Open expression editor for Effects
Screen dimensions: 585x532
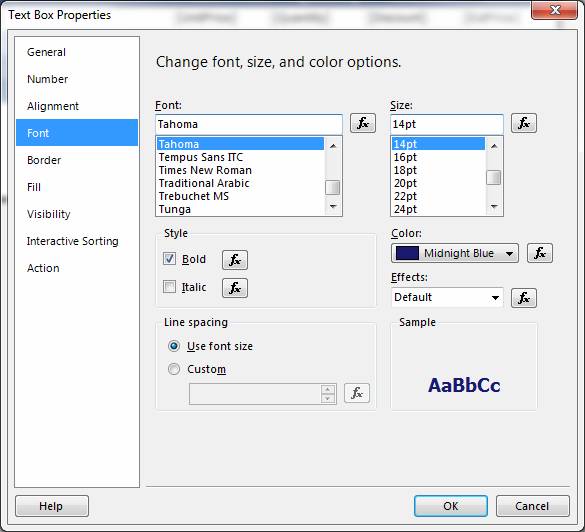523,298
